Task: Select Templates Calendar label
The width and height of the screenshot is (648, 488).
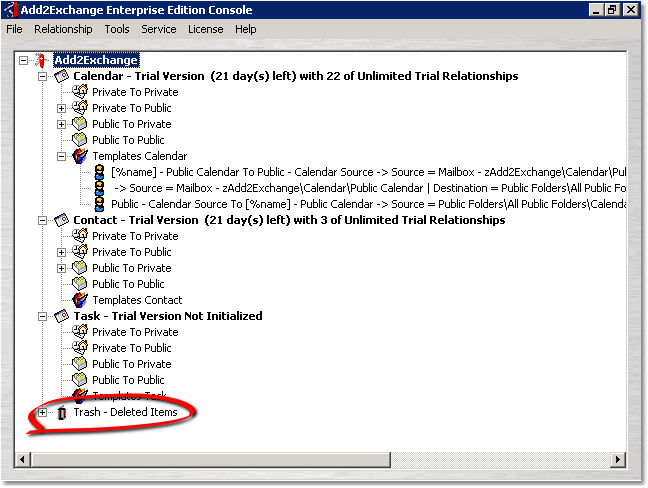Action: 140,156
